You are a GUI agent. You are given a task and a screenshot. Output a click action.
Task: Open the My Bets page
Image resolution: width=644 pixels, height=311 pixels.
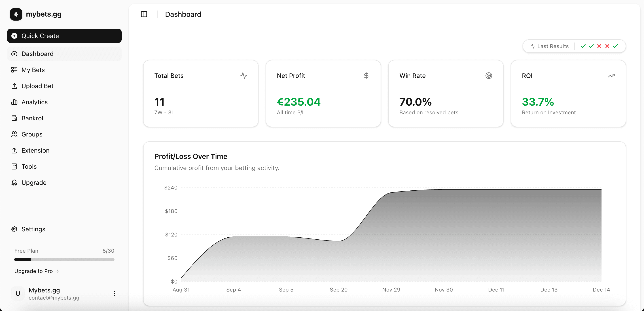click(x=33, y=70)
